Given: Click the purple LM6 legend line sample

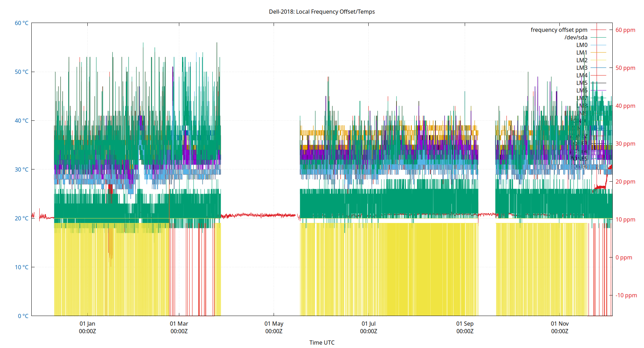Looking at the screenshot, I should 598,90.
